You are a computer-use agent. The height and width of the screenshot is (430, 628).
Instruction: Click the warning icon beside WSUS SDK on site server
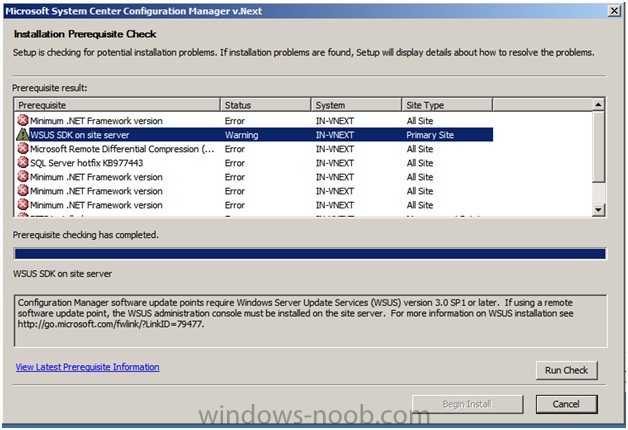click(22, 134)
